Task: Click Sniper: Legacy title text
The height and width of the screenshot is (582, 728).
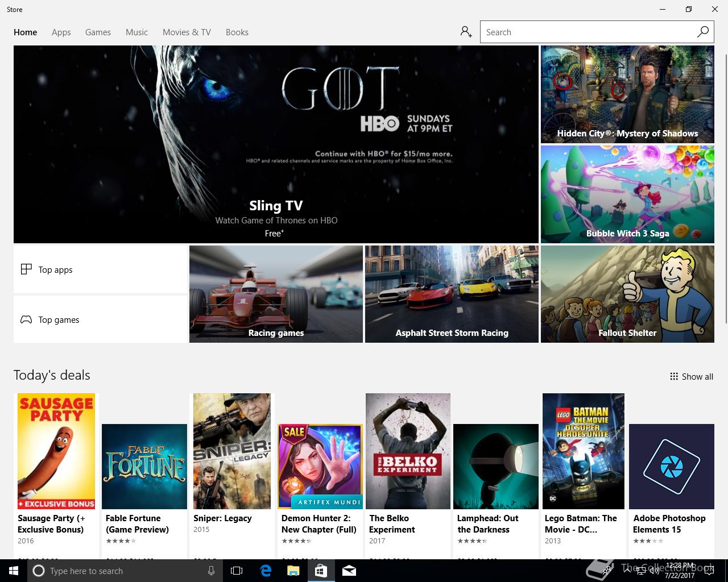Action: coord(222,518)
